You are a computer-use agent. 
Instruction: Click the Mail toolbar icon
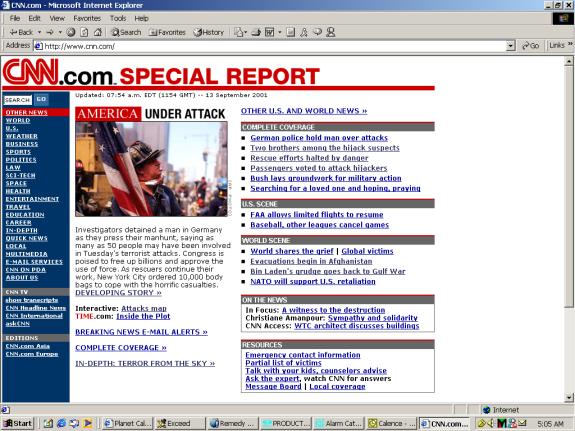(x=239, y=32)
